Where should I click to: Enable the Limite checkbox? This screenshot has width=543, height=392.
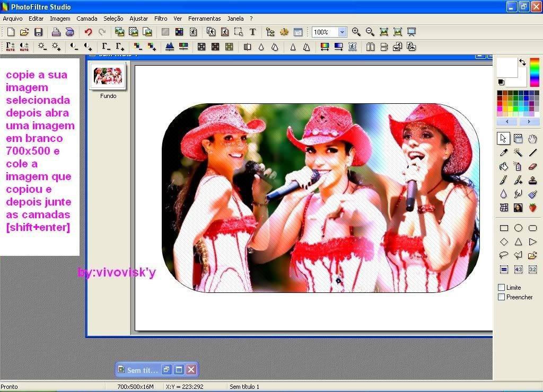point(502,288)
